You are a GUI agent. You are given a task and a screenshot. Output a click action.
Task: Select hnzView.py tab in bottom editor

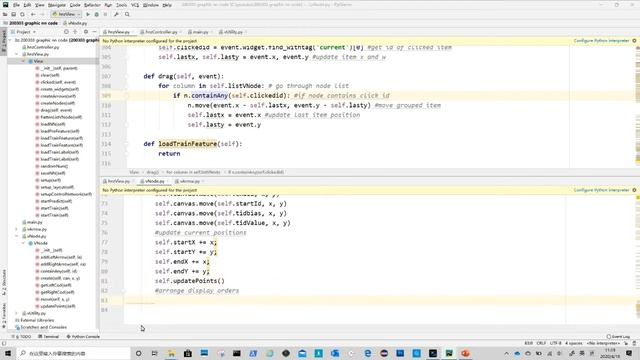[x=118, y=181]
